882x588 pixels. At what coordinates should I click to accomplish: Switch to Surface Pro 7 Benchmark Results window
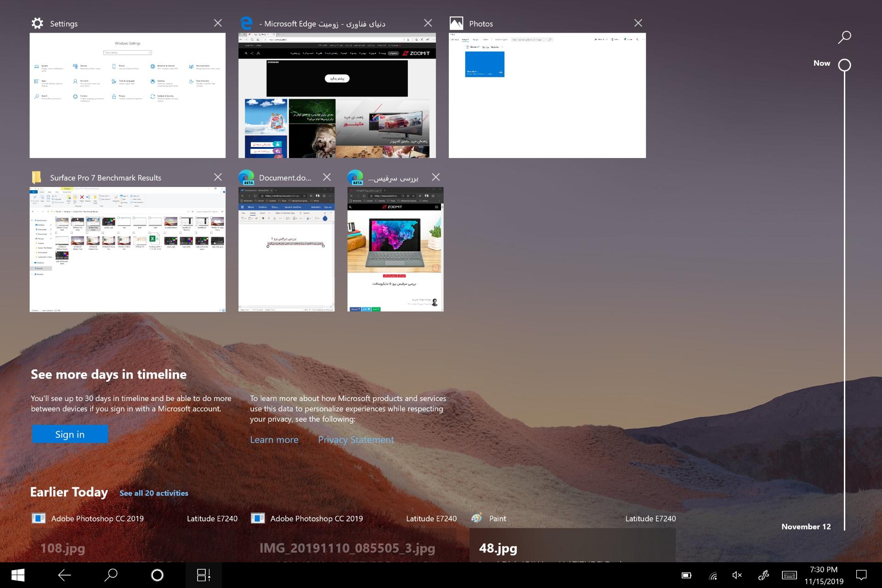(128, 249)
